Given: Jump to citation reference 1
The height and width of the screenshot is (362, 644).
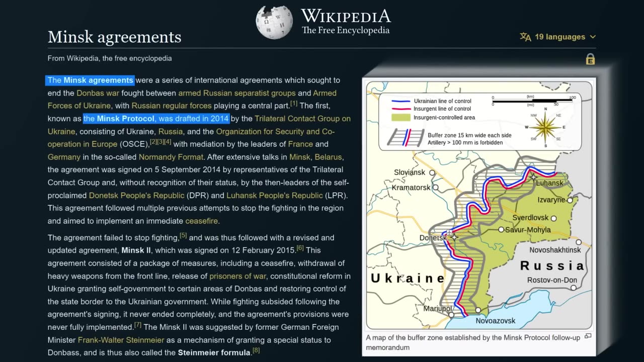Looking at the screenshot, I should coord(294,104).
